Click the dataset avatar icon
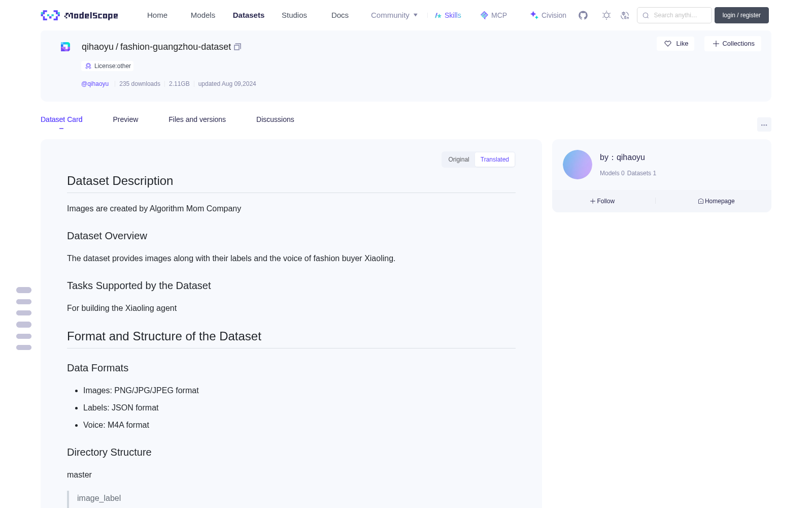Screen dimensions: 812x508 (65, 47)
